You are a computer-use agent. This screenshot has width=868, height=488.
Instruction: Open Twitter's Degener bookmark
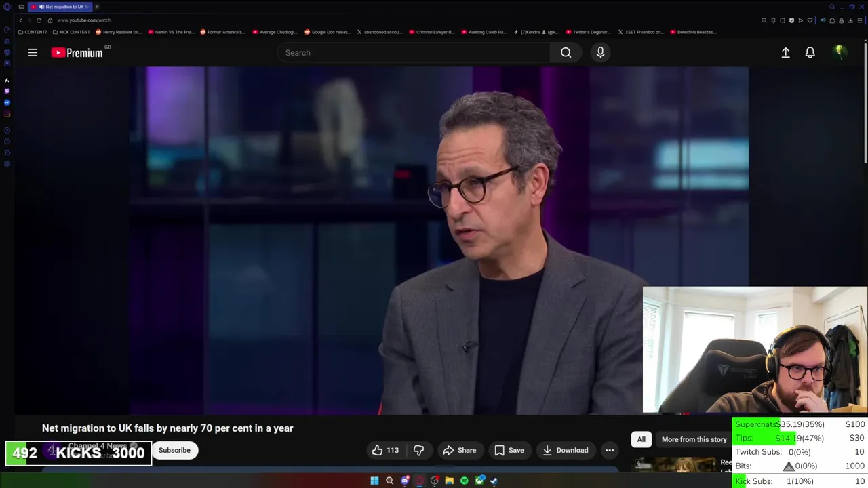coord(588,32)
